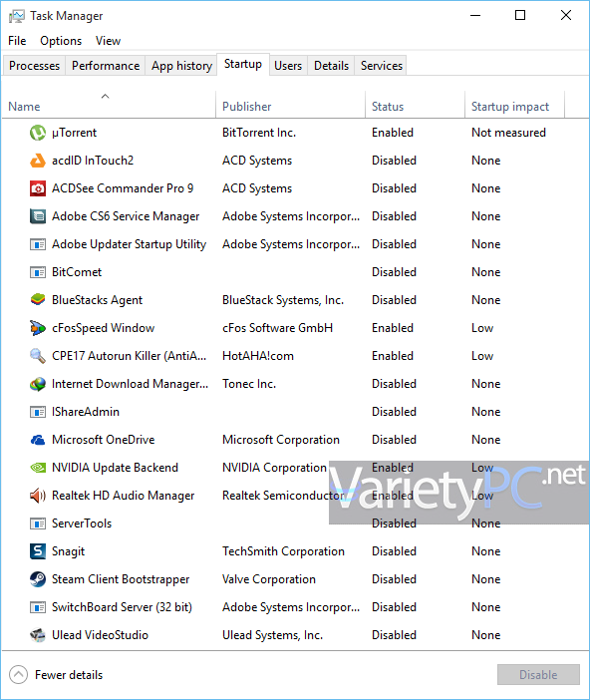The height and width of the screenshot is (700, 590).
Task: Click the Snagit name text
Action: (68, 551)
